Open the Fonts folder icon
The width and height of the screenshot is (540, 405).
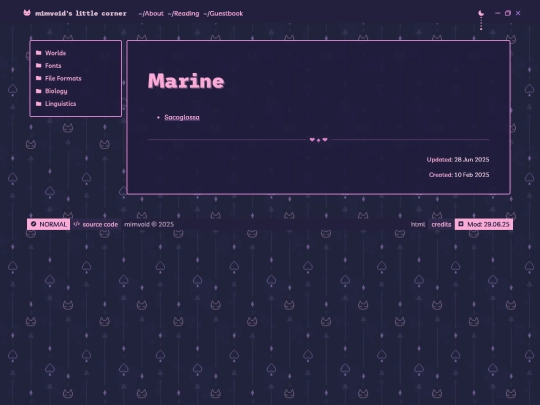pos(39,65)
